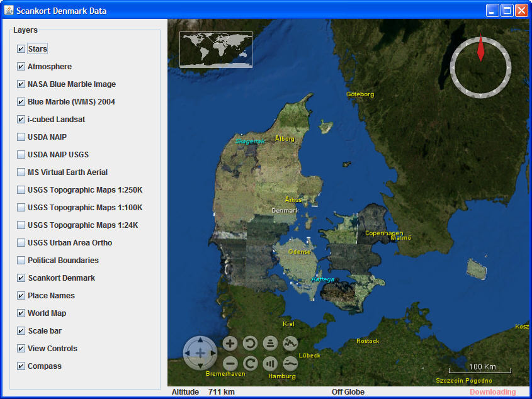
Task: Enable the Political Boundaries layer
Action: [x=20, y=260]
